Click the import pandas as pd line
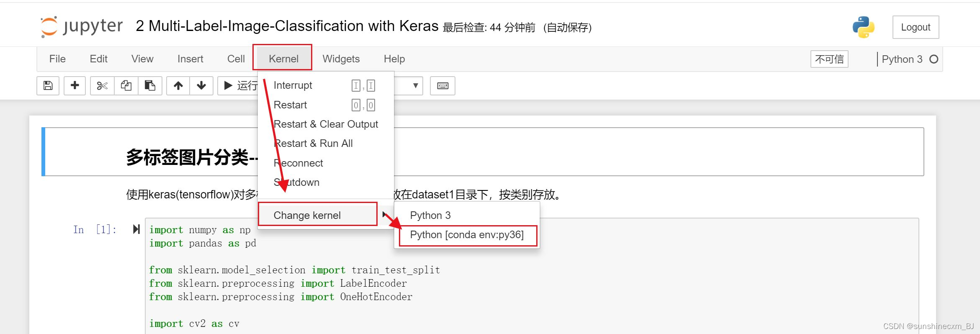Image resolution: width=980 pixels, height=334 pixels. (203, 243)
